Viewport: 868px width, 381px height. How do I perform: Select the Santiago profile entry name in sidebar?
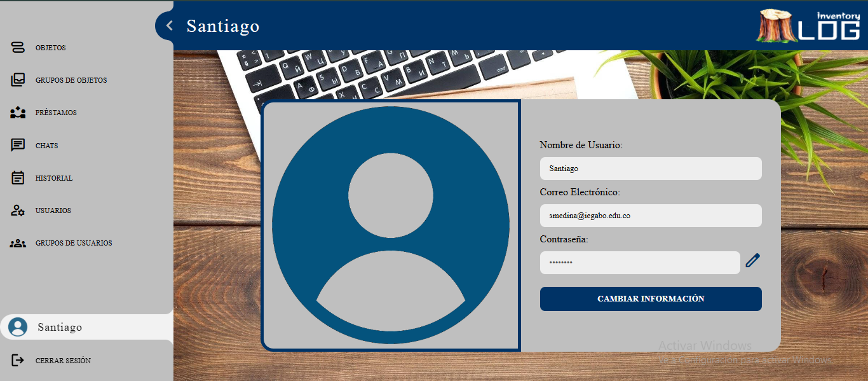(60, 328)
